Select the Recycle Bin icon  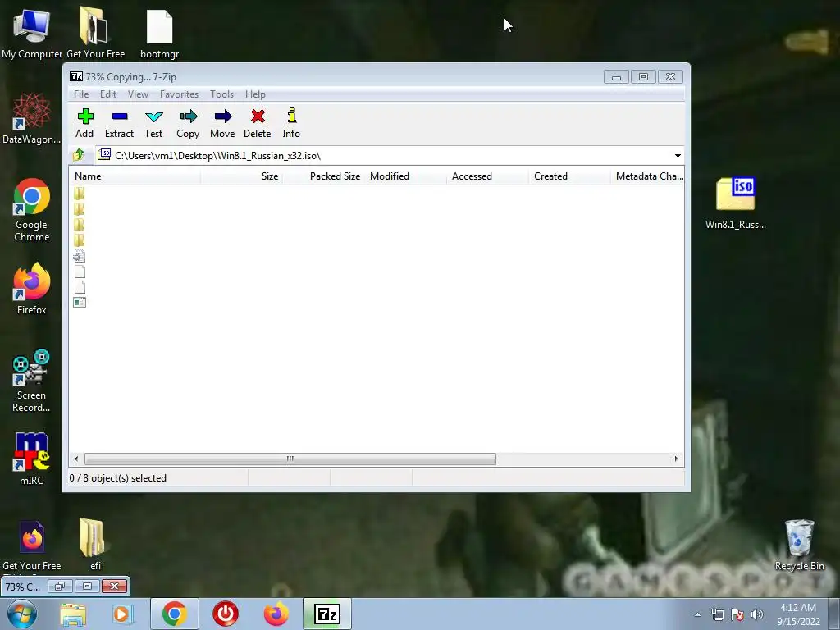tap(799, 545)
